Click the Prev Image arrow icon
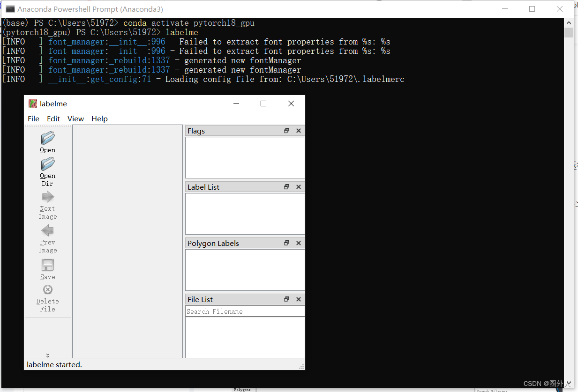 coord(47,230)
